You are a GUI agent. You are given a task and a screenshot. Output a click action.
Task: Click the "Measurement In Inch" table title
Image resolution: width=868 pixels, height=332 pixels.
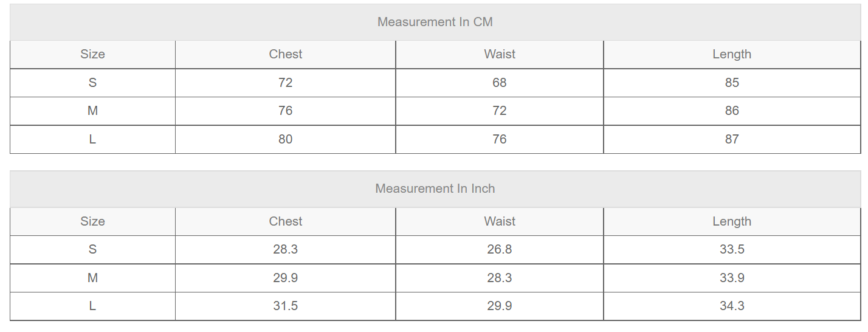pyautogui.click(x=435, y=188)
